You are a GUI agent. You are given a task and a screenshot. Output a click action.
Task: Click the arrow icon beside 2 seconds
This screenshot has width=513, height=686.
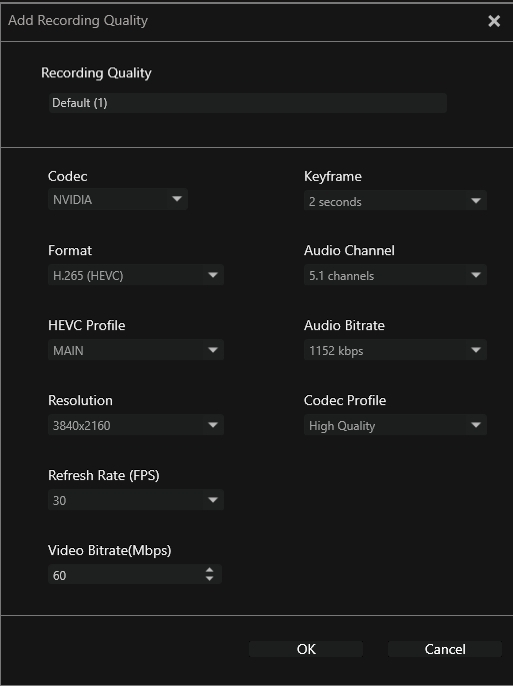[x=476, y=201]
